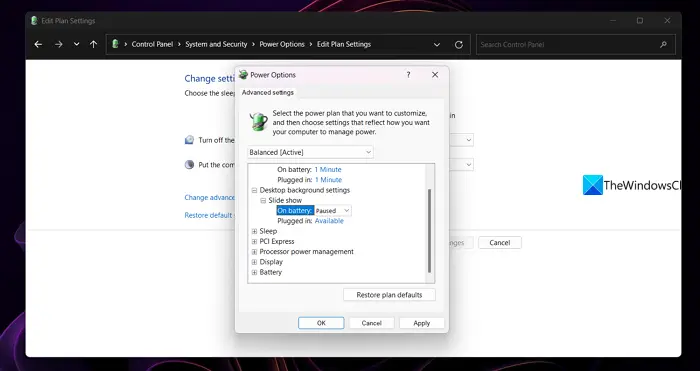Click Cancel in Power Options dialog

tap(371, 323)
